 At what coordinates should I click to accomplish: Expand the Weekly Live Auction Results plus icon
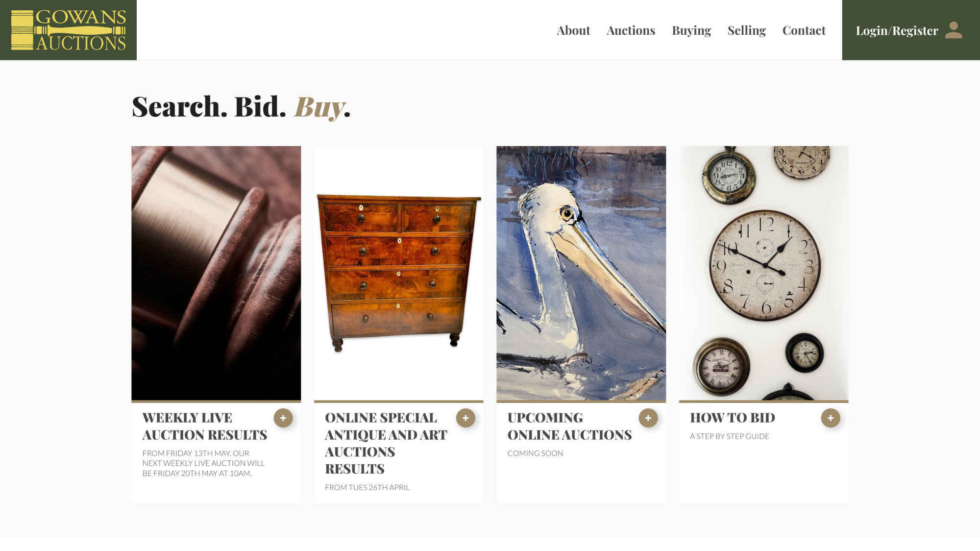[283, 418]
